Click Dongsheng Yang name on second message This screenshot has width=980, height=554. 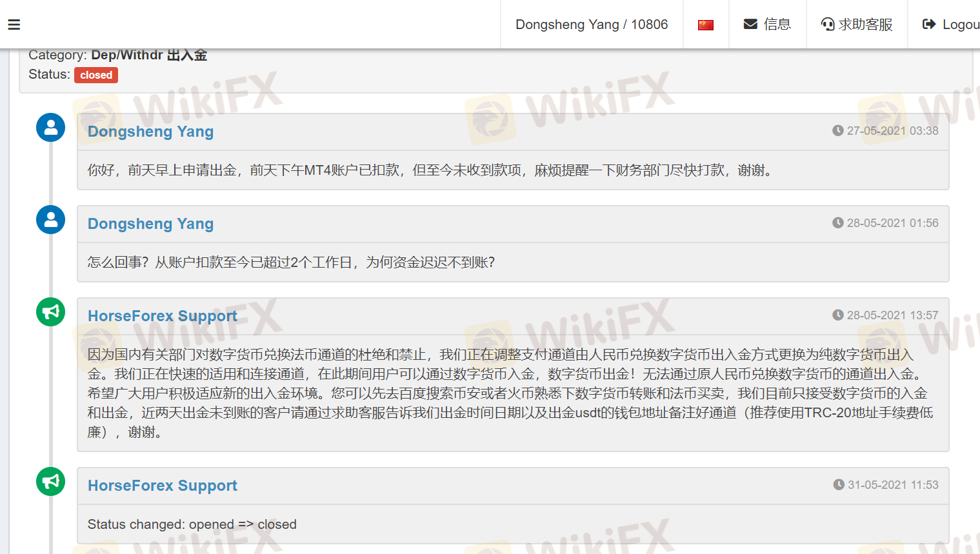coord(150,224)
